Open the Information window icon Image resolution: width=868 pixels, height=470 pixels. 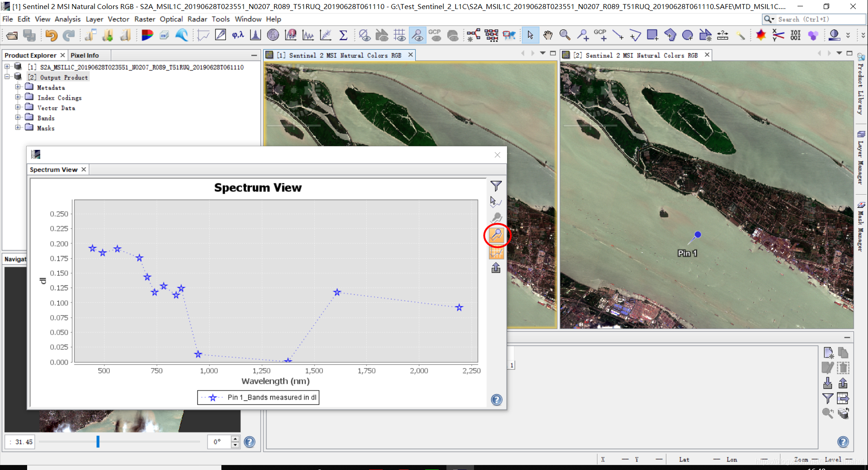coord(273,35)
